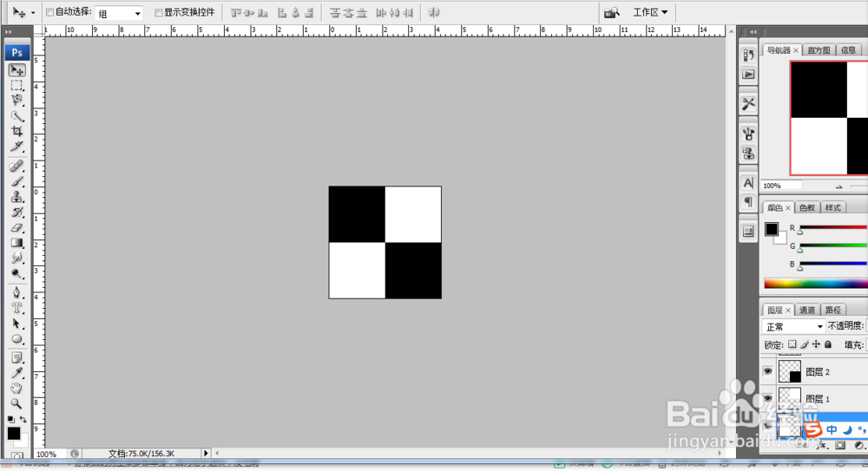This screenshot has width=868, height=471.
Task: Swap foreground and background colors
Action: [23, 420]
